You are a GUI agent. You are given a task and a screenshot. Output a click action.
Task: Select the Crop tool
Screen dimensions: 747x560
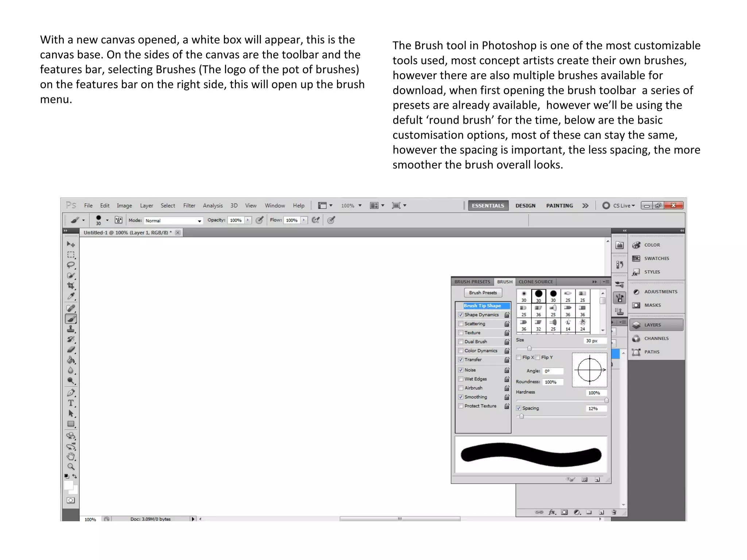click(x=71, y=286)
